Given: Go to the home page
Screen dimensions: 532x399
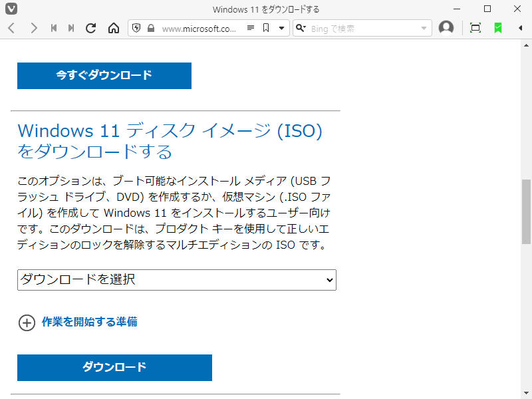Looking at the screenshot, I should (114, 28).
